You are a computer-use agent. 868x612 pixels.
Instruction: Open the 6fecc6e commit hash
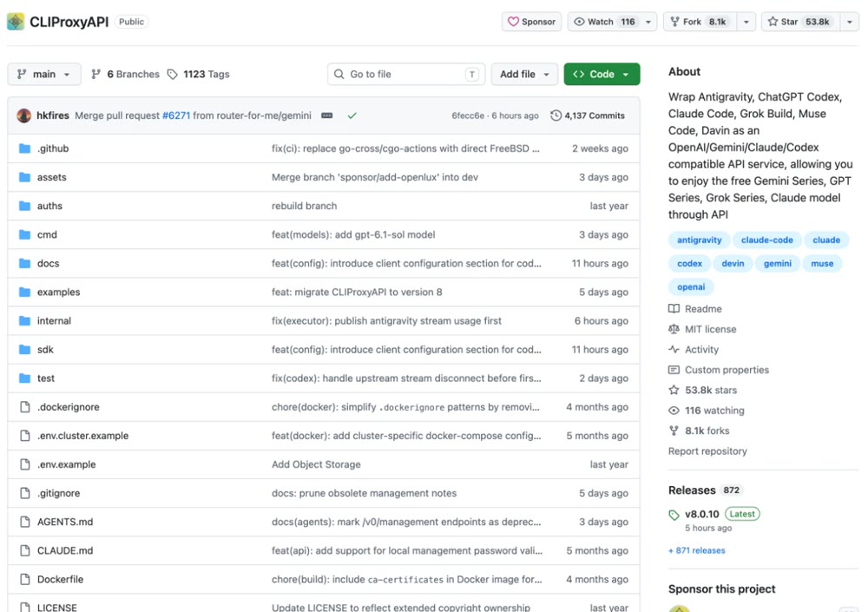point(468,115)
